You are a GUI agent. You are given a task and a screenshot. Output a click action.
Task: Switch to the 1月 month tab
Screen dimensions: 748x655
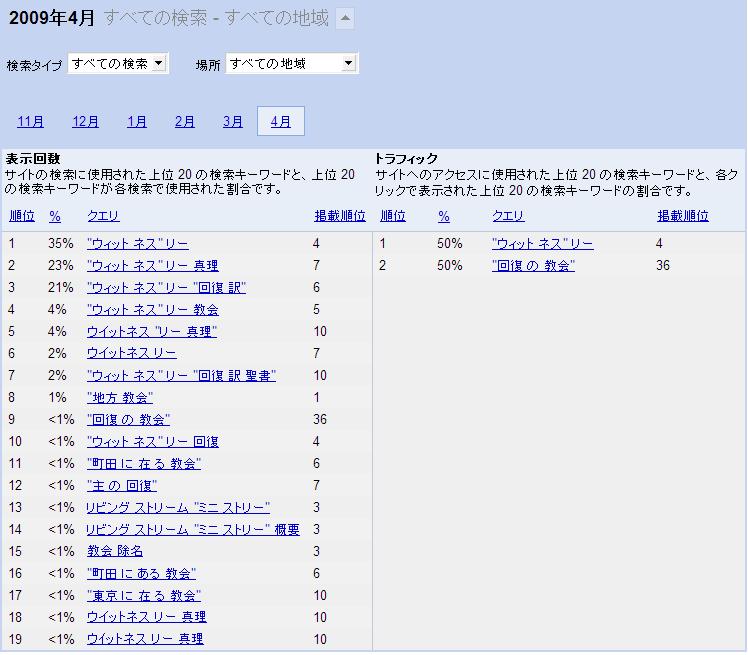coord(136,122)
